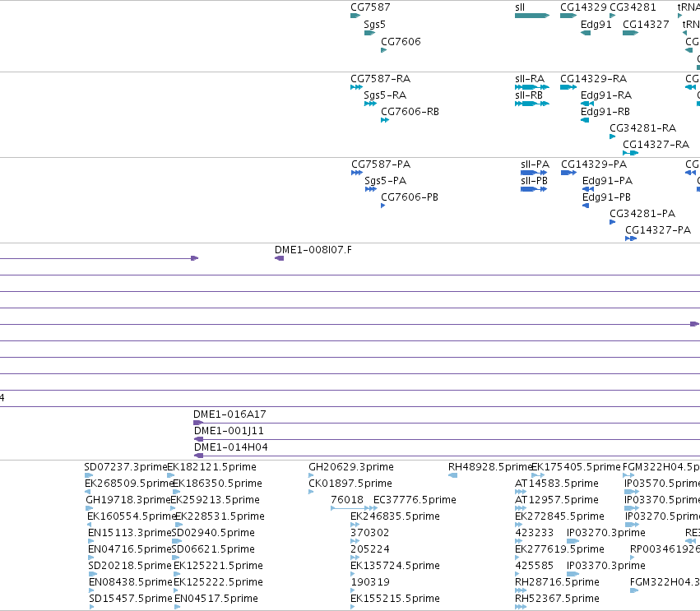
Task: Click the Edg91 gene label
Action: 596,25
